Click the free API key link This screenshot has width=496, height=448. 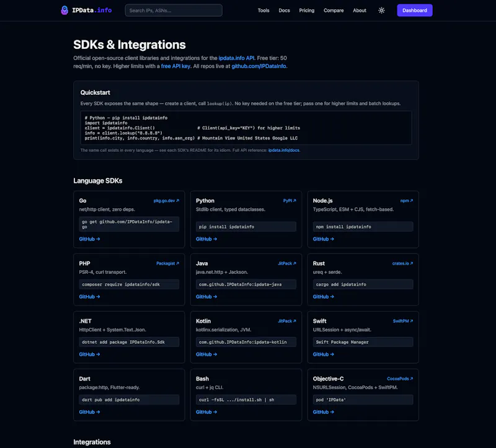175,66
